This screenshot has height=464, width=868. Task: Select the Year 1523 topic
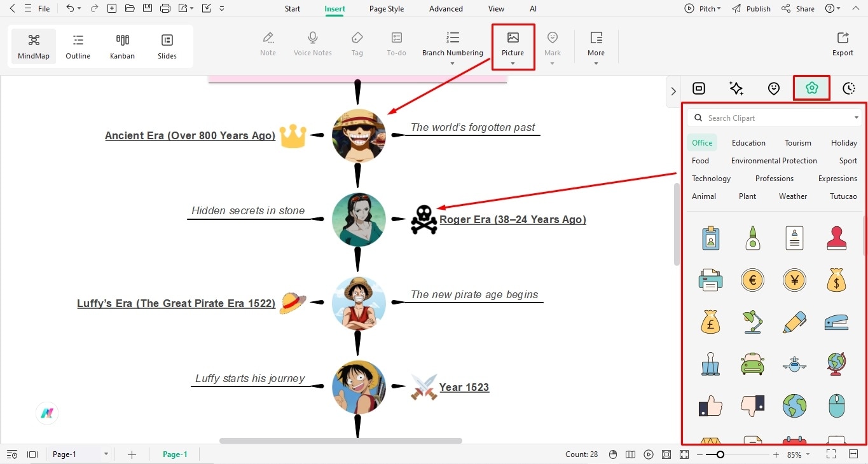464,387
